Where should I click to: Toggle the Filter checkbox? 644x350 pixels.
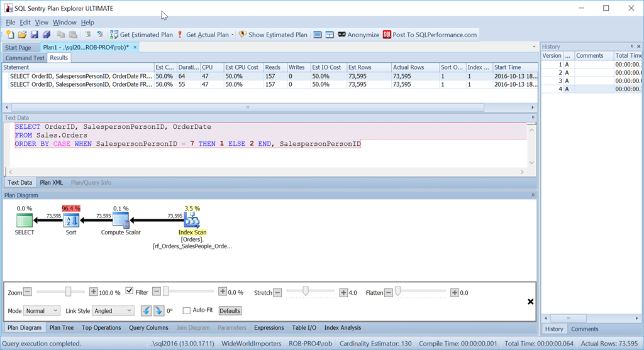130,292
